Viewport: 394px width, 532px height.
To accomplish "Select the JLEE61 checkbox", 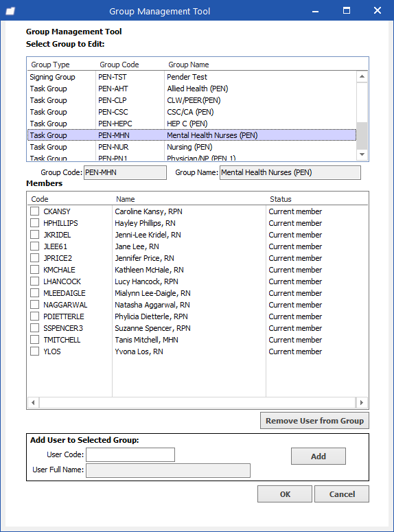I will point(34,246).
